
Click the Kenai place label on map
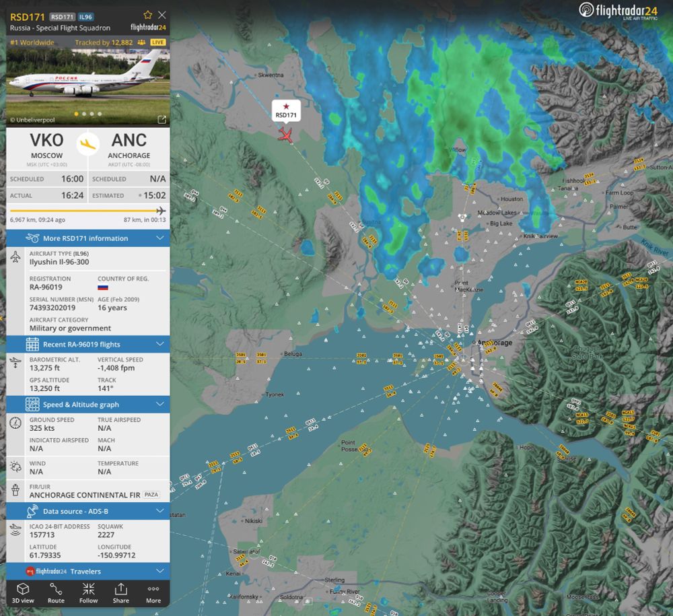(x=234, y=574)
